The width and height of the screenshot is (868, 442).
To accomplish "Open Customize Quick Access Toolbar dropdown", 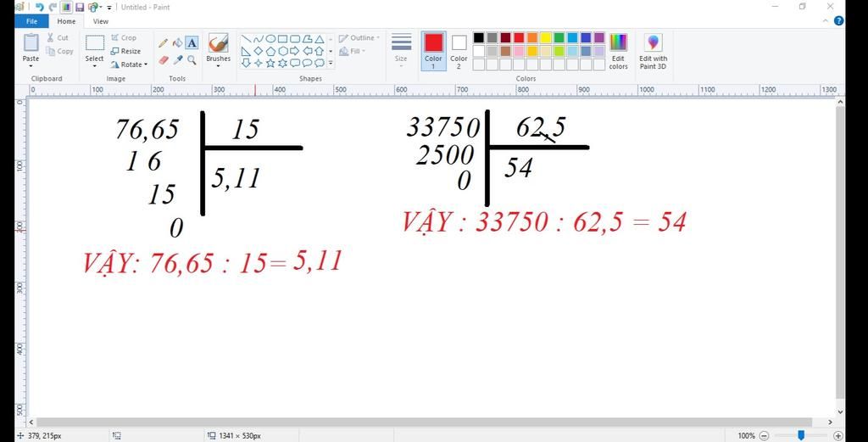I will (x=109, y=7).
